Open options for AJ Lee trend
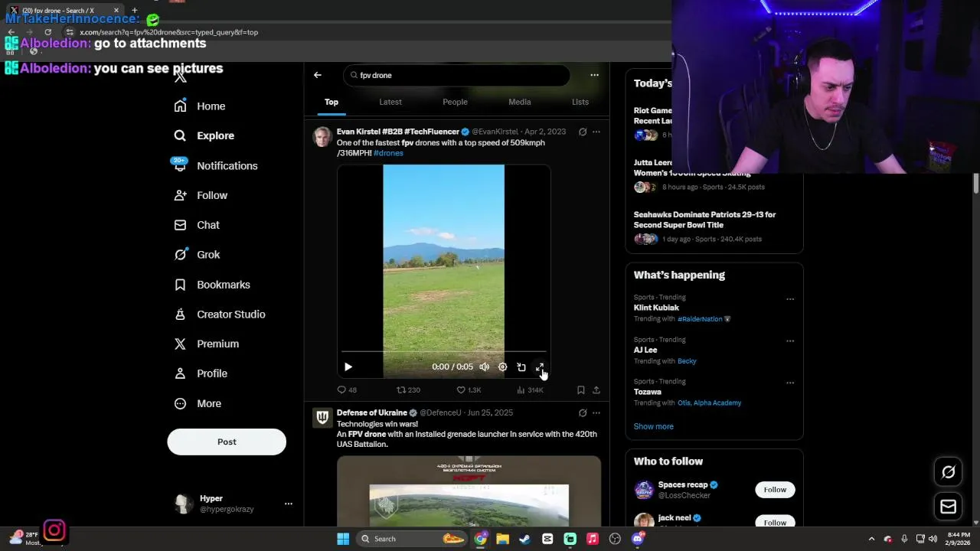Screen dimensions: 980x551 click(x=790, y=341)
